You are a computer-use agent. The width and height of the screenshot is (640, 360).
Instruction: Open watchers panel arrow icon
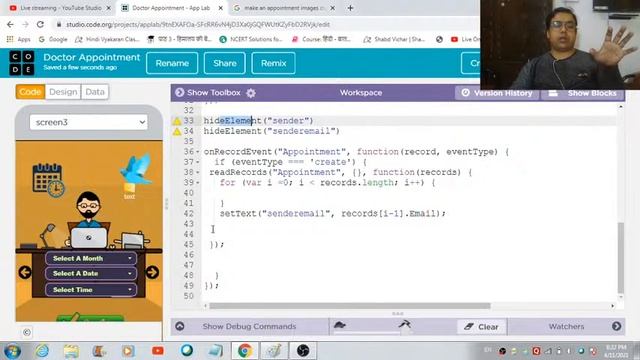(x=616, y=326)
